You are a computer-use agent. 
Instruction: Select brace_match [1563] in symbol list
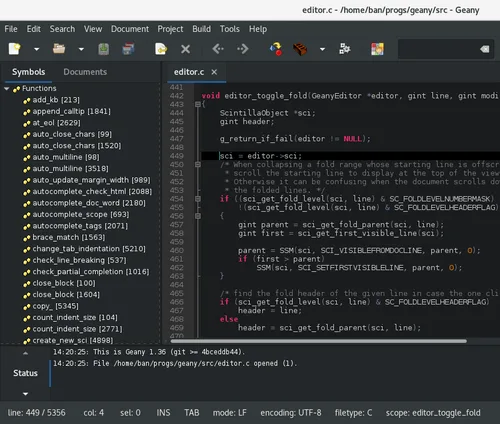pyautogui.click(x=69, y=237)
